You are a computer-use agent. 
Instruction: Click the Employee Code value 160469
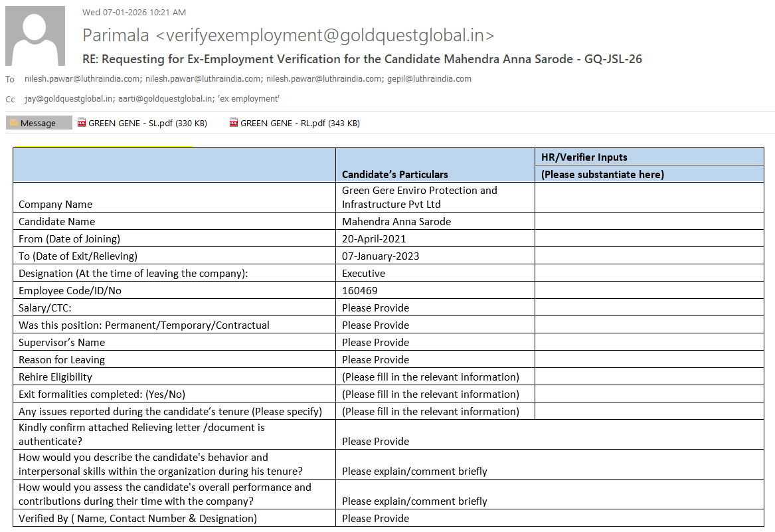(x=359, y=290)
